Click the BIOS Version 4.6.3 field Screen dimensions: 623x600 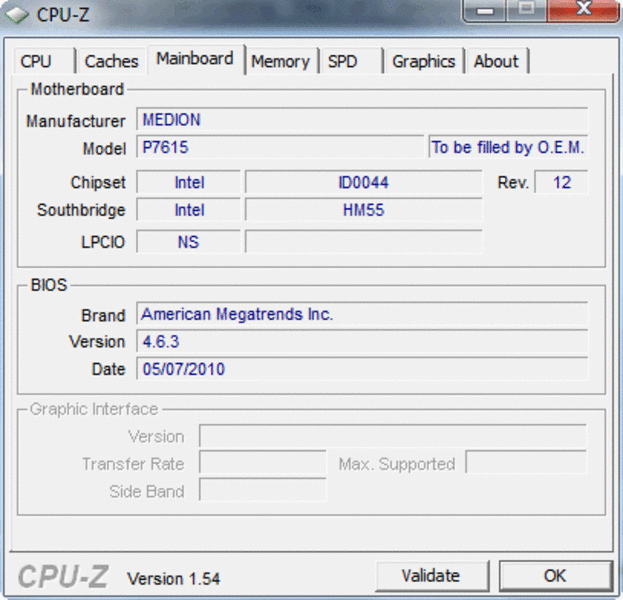tap(362, 341)
